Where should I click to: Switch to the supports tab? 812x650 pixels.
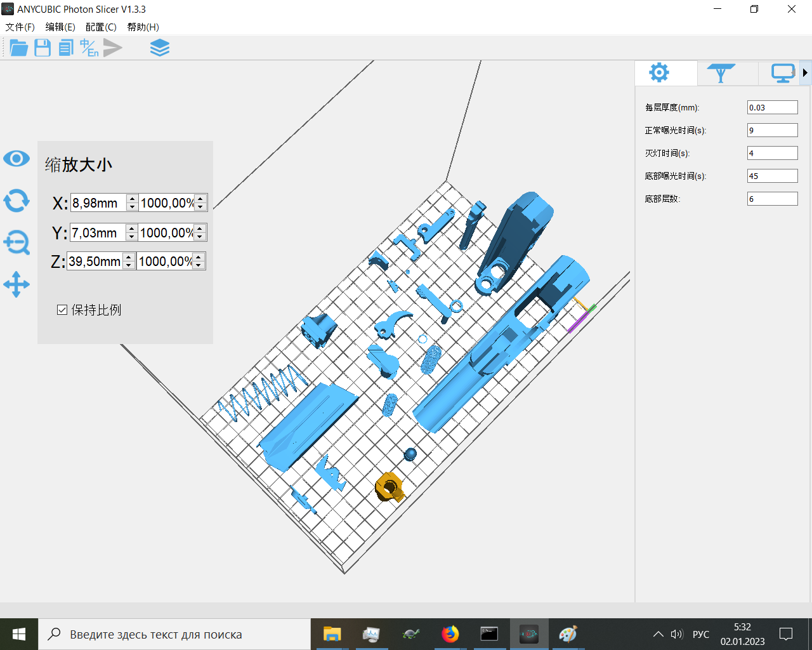click(721, 73)
